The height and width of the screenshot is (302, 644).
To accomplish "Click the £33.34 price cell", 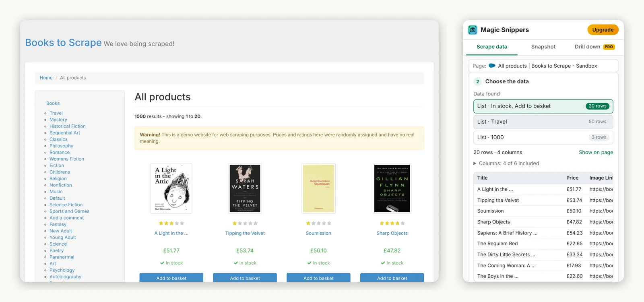I will point(574,254).
